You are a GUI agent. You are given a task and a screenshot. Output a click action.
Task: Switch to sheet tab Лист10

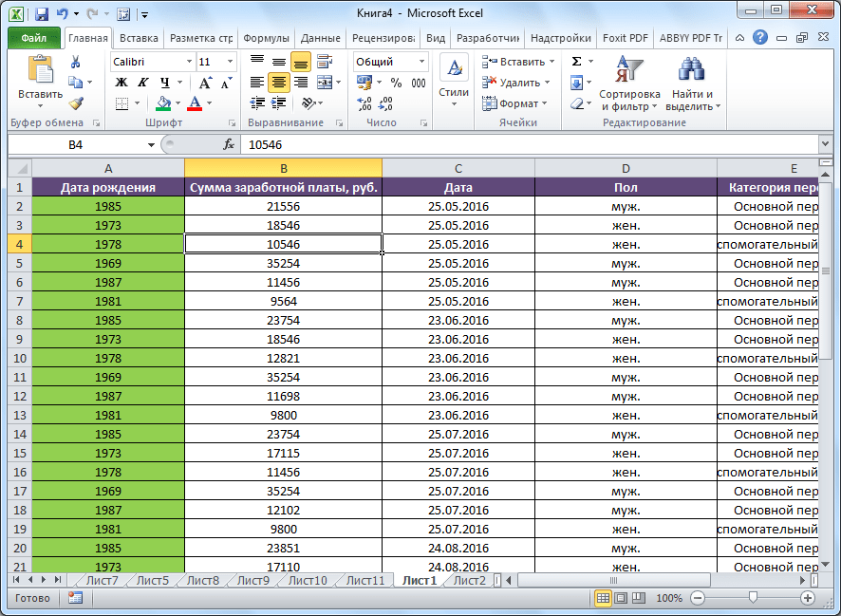tap(307, 580)
